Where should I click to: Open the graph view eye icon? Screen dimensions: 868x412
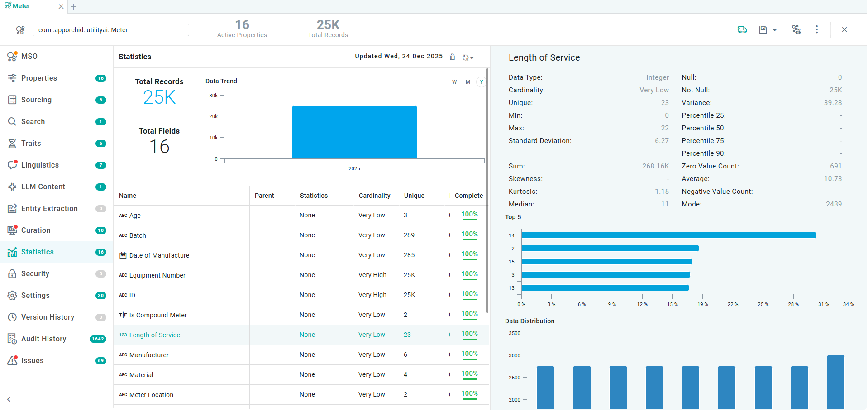pyautogui.click(x=796, y=30)
